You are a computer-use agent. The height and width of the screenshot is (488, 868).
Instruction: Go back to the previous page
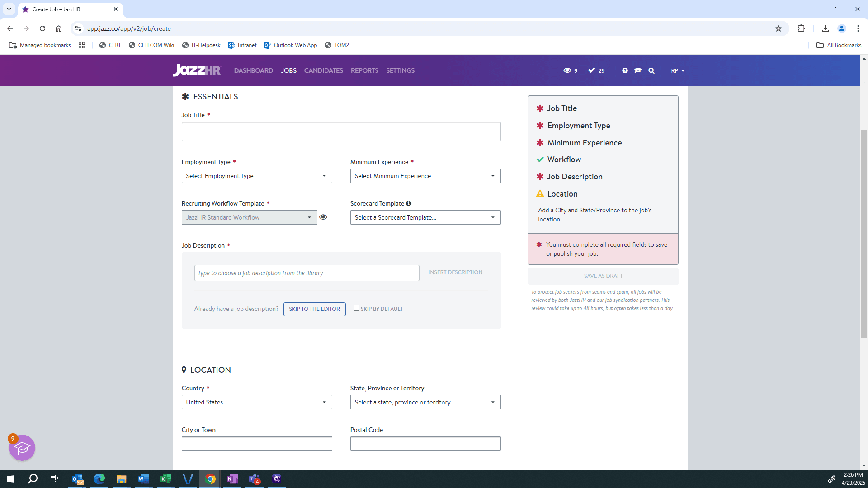[10, 28]
